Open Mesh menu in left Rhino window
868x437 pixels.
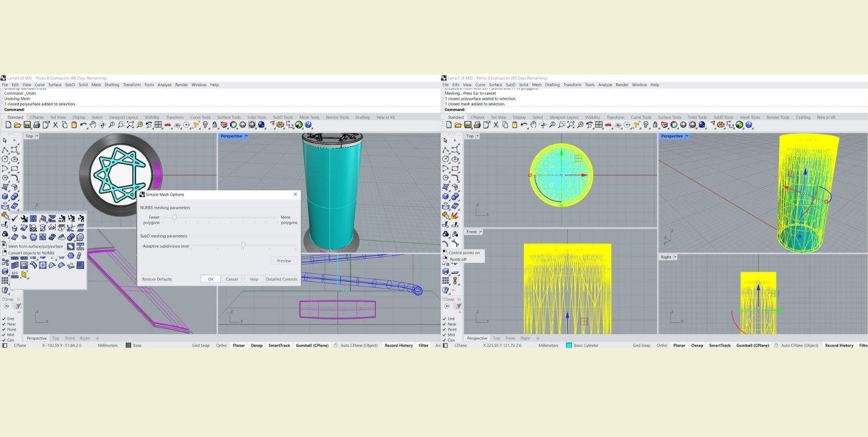(96, 85)
